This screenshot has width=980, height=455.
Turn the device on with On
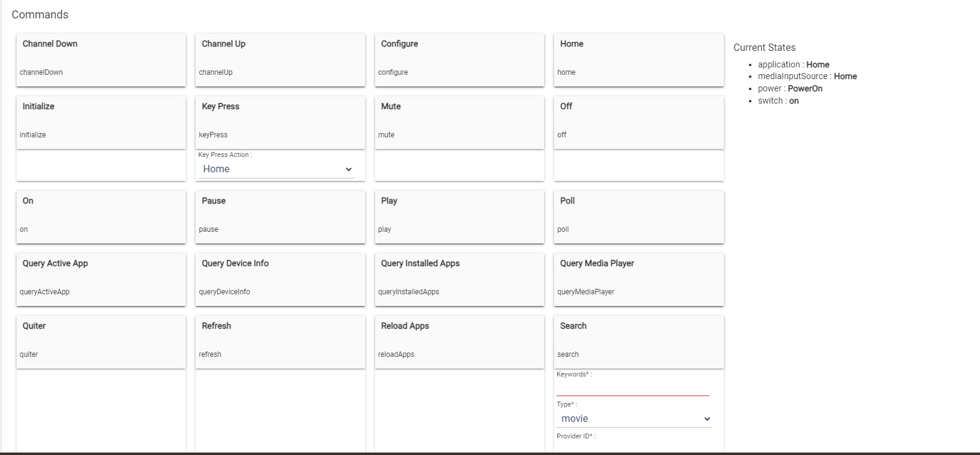click(101, 216)
